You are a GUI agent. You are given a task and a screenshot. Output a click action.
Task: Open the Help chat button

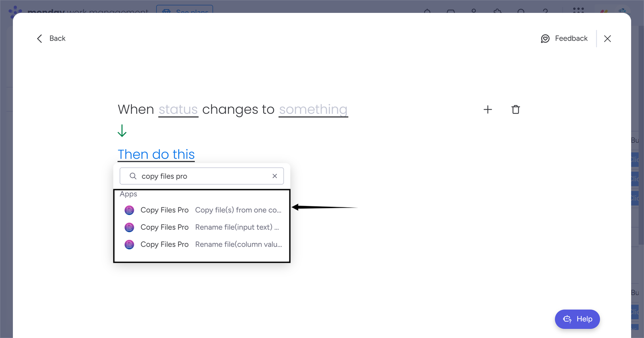click(577, 319)
